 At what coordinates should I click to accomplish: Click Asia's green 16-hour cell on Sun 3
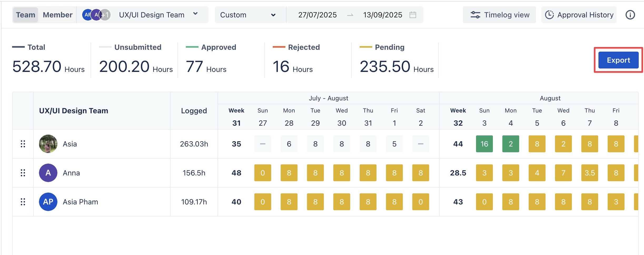[484, 144]
